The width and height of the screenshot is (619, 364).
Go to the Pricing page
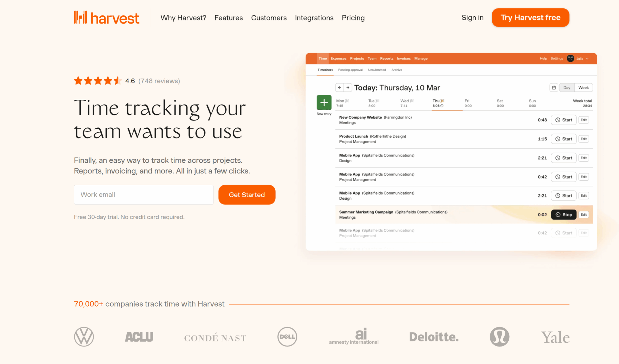(353, 18)
